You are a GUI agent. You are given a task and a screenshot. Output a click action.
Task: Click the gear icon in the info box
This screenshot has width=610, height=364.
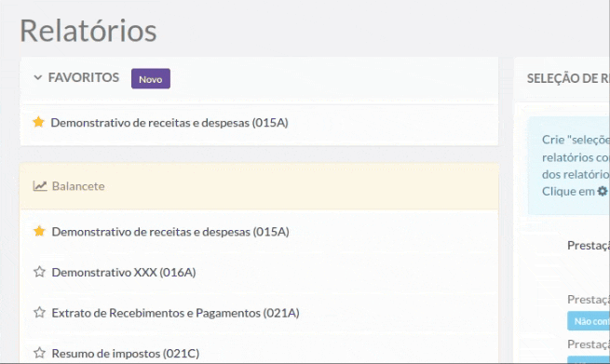(x=603, y=191)
